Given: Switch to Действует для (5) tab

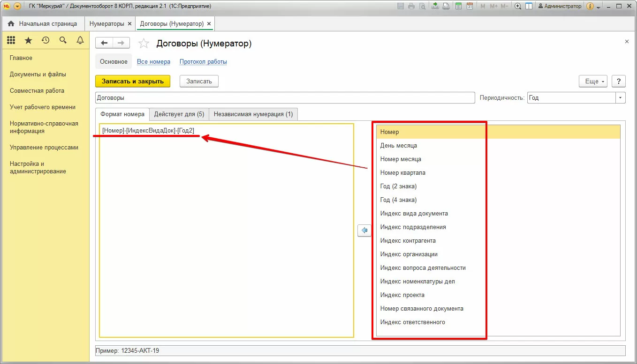Looking at the screenshot, I should [x=179, y=114].
